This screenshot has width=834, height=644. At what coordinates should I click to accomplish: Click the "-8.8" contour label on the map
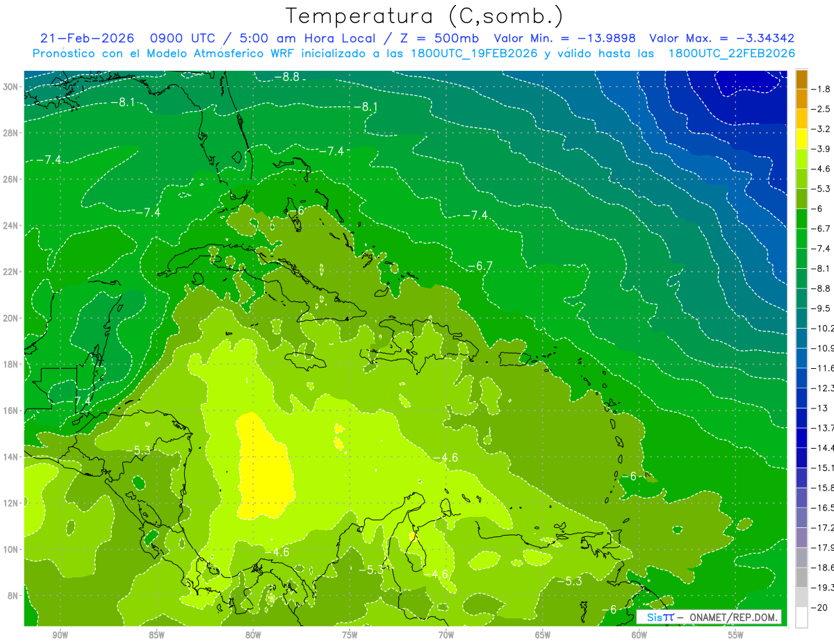tap(286, 76)
